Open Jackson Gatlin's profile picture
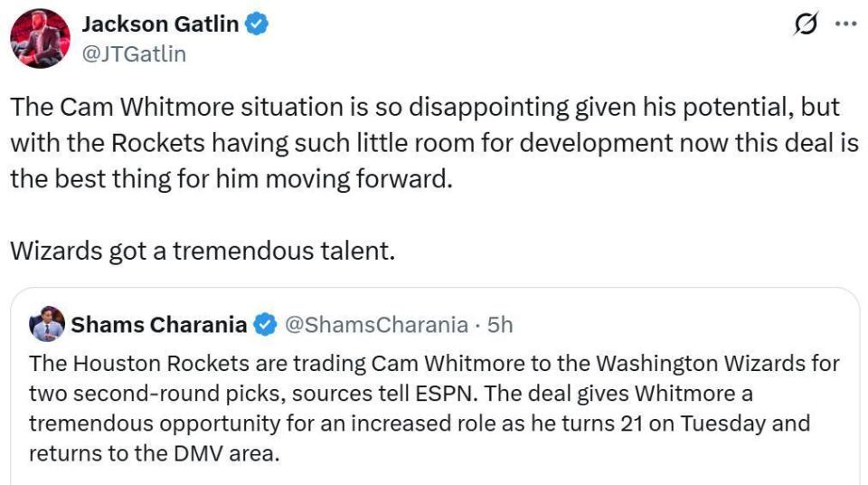Screen dimensions: 868x485 (x=41, y=38)
